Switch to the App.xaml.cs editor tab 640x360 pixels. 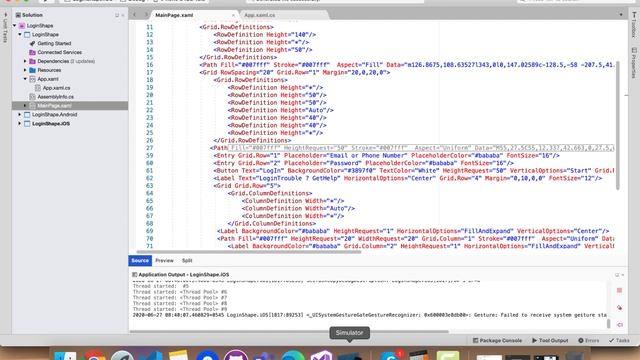point(260,15)
